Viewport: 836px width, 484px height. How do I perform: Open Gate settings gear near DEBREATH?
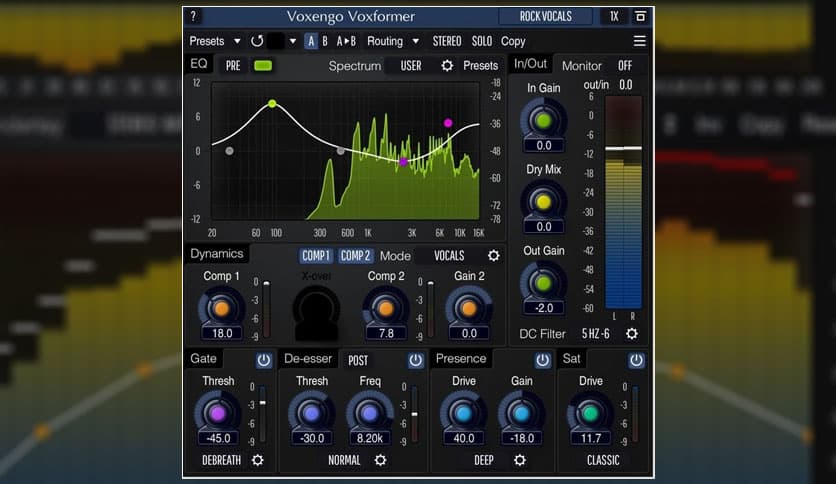[258, 460]
